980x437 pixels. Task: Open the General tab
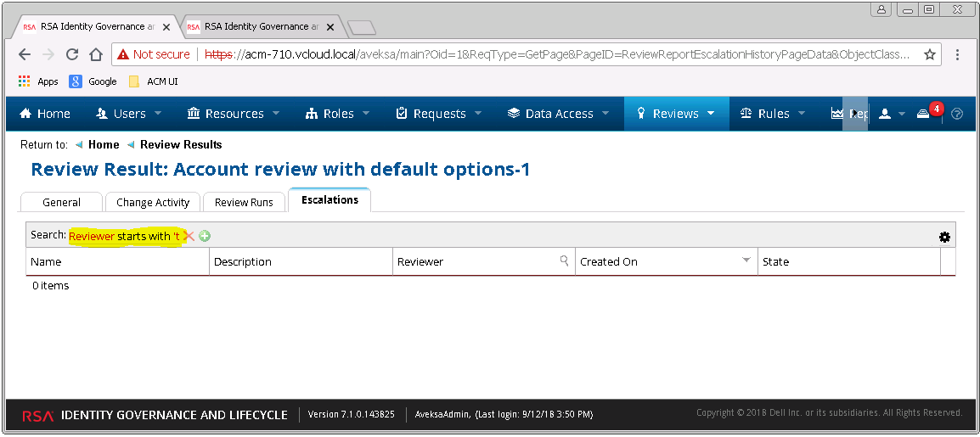pos(61,202)
